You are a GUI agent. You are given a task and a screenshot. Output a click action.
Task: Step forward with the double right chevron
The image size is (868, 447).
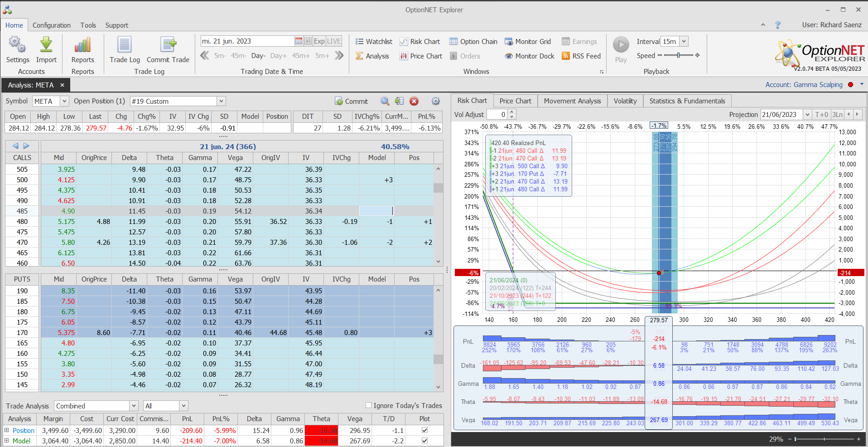click(x=339, y=56)
